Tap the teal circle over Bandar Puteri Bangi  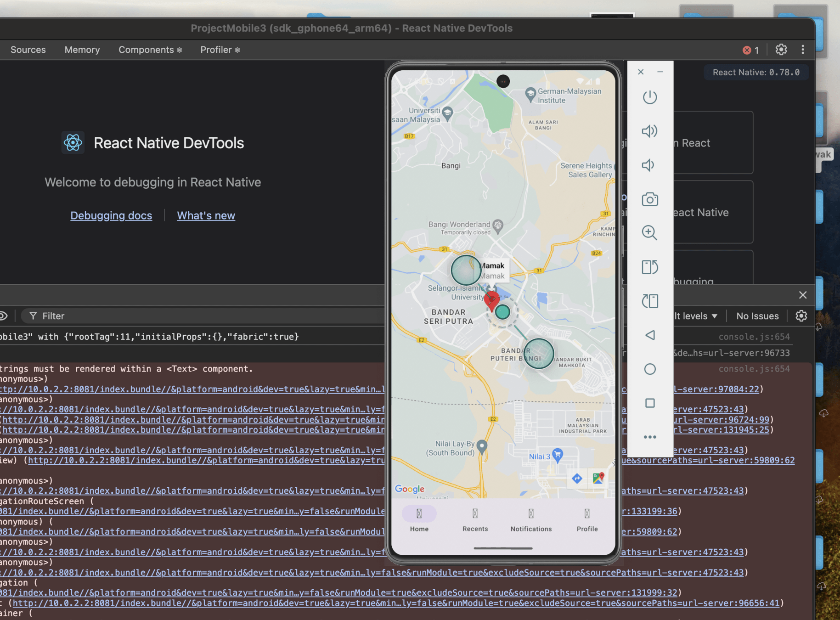pos(539,354)
